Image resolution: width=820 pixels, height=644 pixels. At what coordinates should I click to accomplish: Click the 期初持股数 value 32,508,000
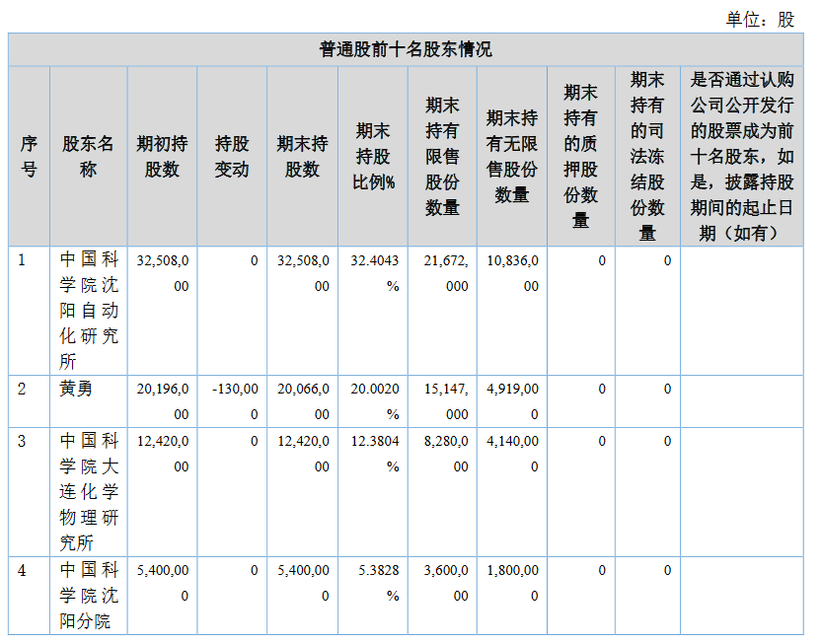coord(163,273)
